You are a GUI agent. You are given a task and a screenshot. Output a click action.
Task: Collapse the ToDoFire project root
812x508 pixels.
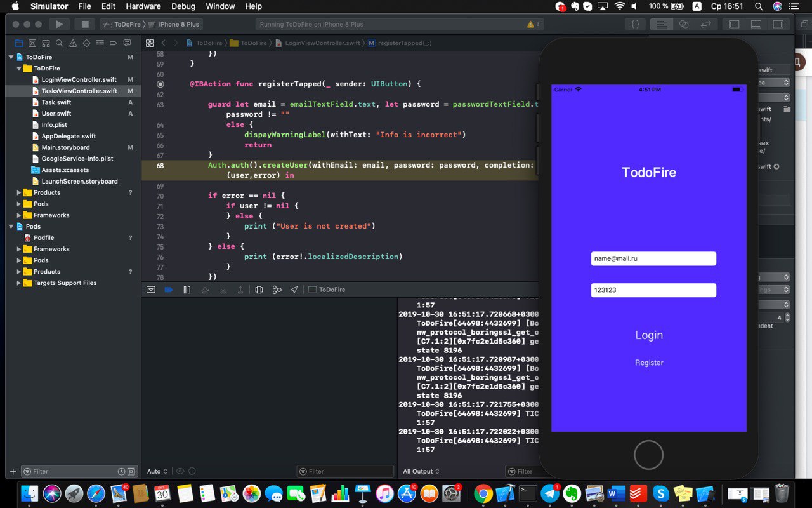pos(11,57)
